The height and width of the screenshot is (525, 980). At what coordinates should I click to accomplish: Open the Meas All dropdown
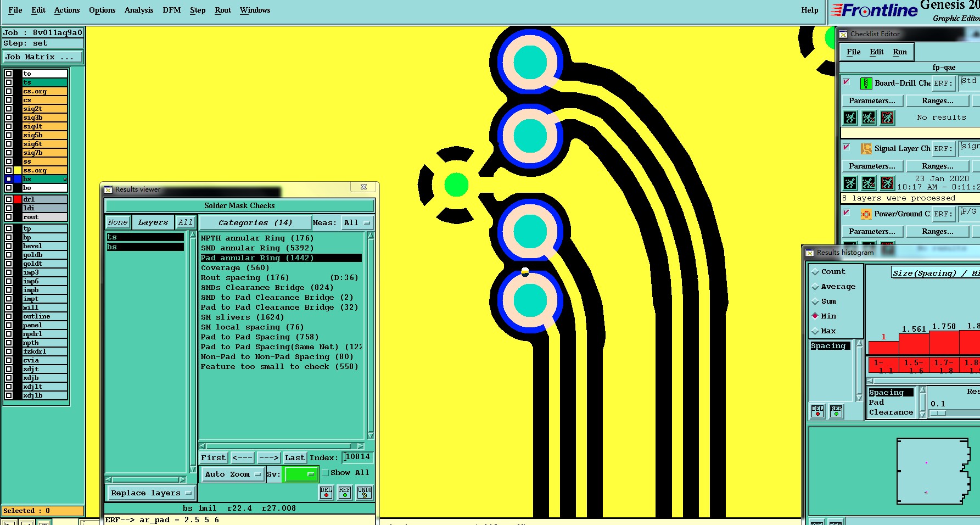tap(357, 223)
